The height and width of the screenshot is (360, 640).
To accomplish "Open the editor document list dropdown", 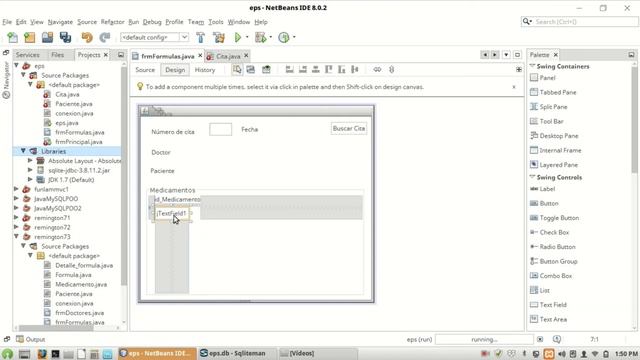I will pyautogui.click(x=506, y=55).
